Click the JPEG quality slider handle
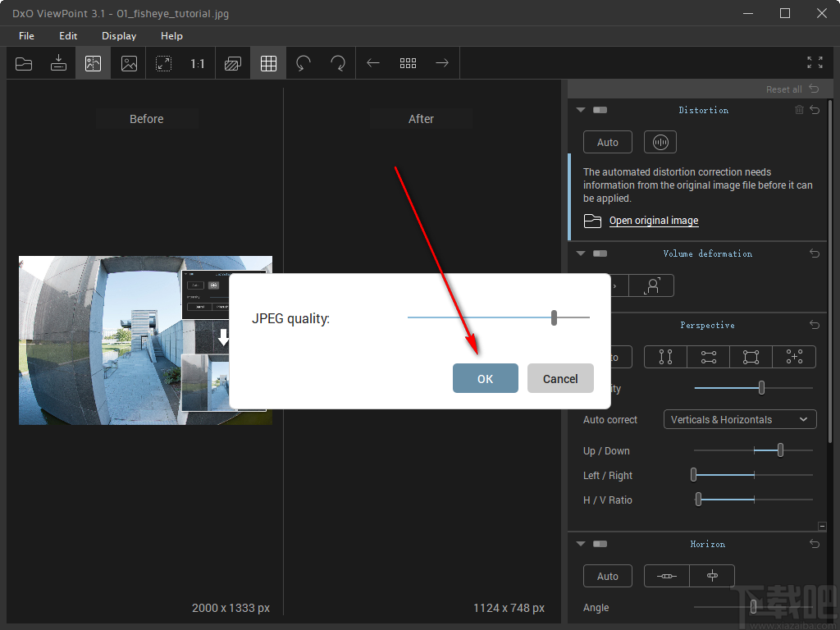 [x=555, y=317]
